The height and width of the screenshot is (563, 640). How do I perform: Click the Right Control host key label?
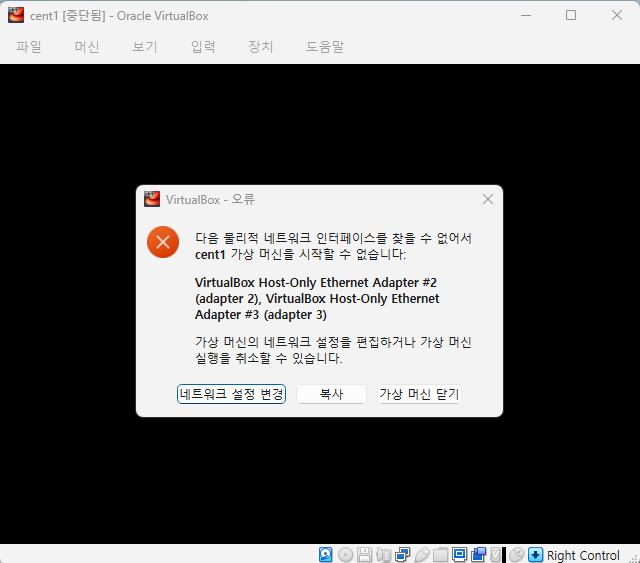[x=583, y=555]
